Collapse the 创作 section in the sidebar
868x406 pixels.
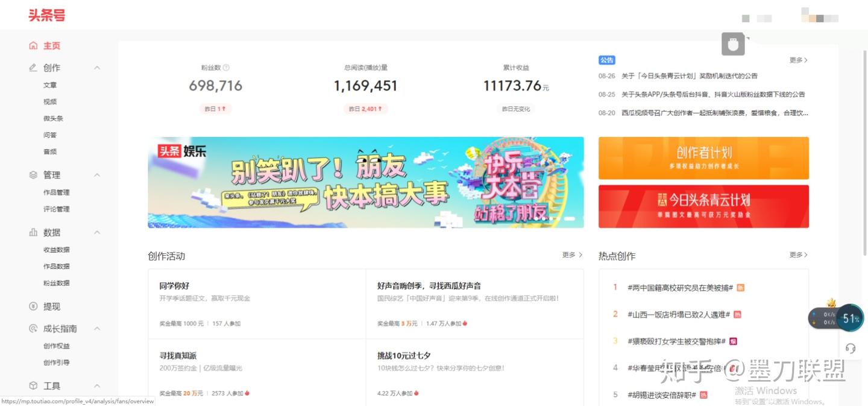click(x=97, y=68)
